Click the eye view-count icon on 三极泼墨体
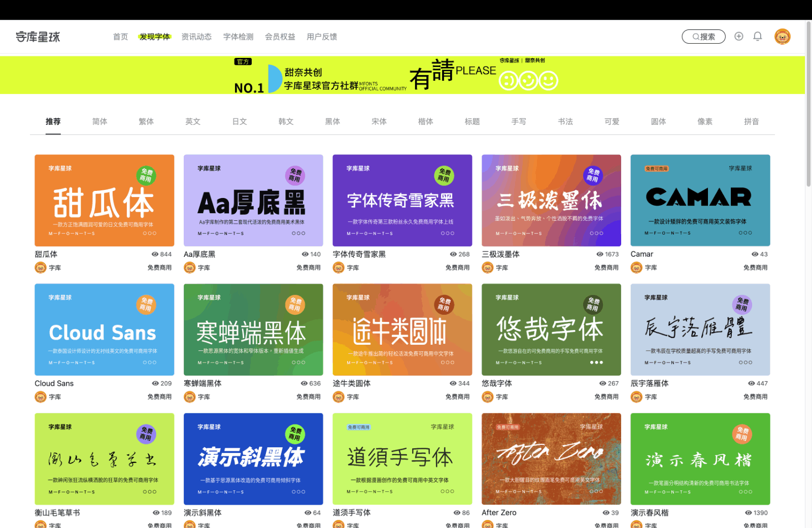Image resolution: width=812 pixels, height=528 pixels. pos(599,254)
